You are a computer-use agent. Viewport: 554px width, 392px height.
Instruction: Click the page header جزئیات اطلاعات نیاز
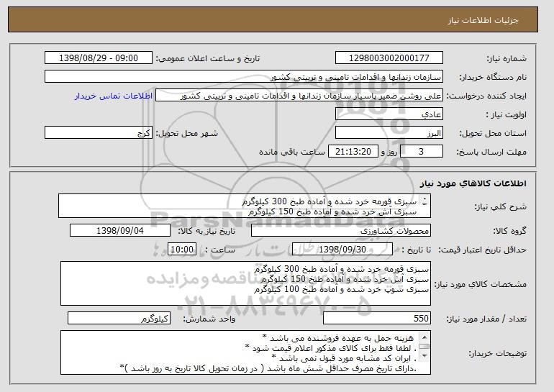[483, 20]
